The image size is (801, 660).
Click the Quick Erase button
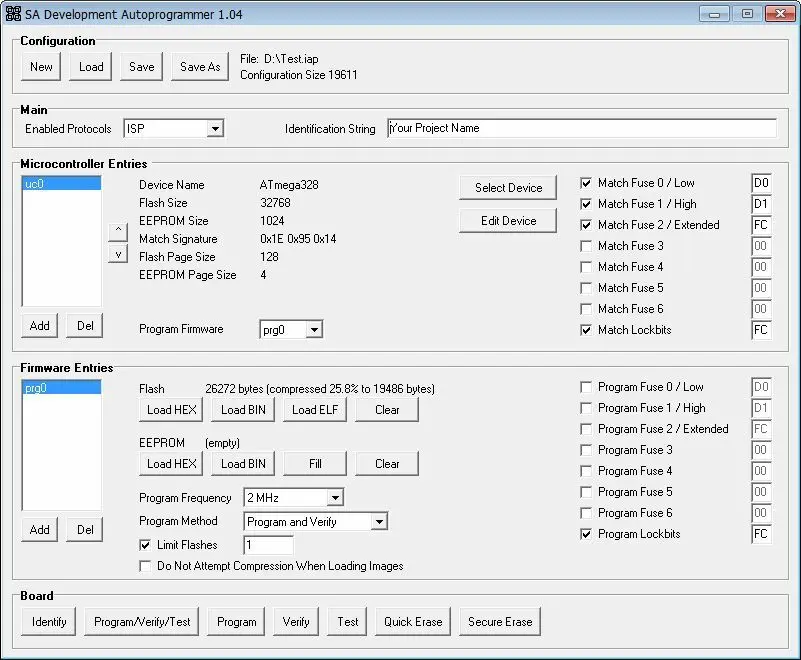point(413,622)
